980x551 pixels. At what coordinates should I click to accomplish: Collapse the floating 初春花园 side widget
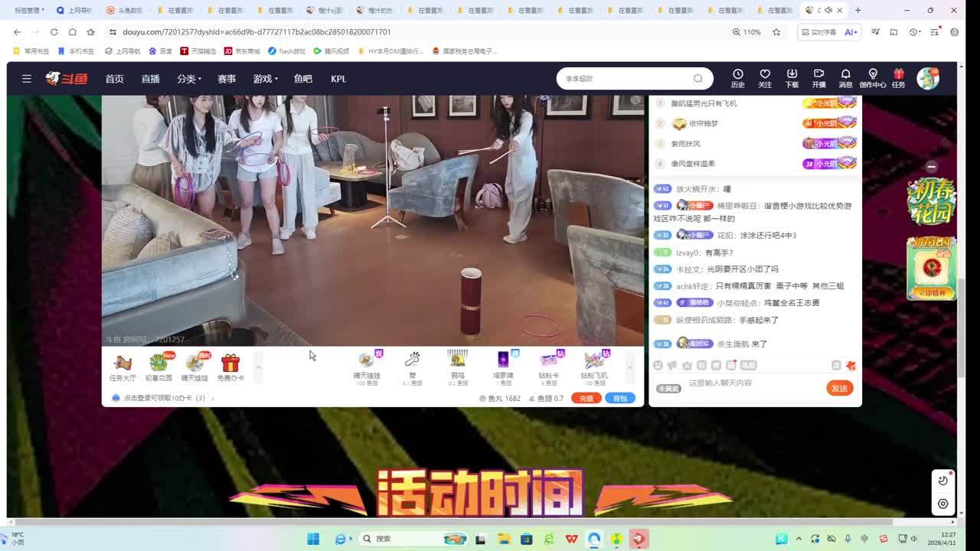coord(931,166)
